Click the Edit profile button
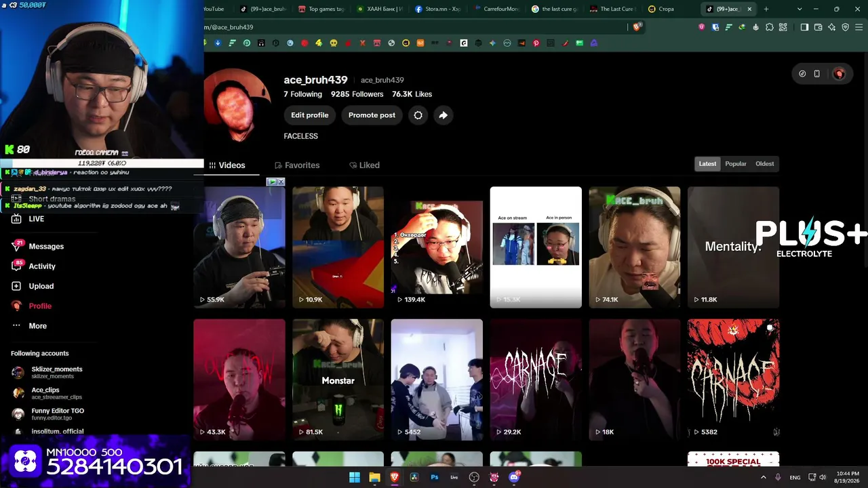The width and height of the screenshot is (868, 488). 310,115
